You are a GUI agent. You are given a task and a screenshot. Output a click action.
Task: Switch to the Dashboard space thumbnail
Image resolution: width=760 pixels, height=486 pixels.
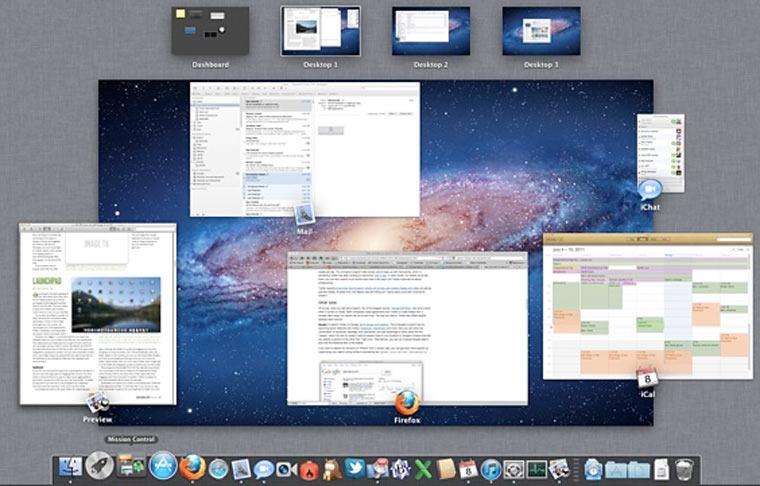coord(210,31)
